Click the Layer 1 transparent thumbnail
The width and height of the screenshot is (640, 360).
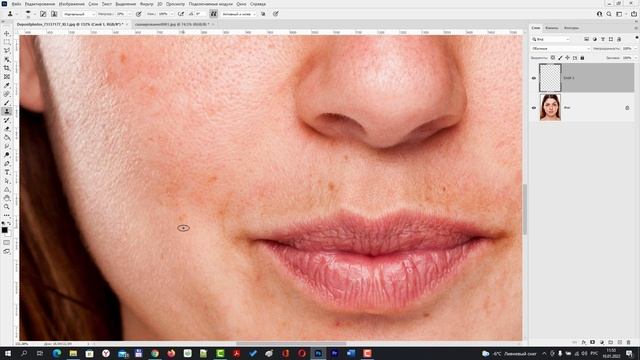[x=550, y=78]
